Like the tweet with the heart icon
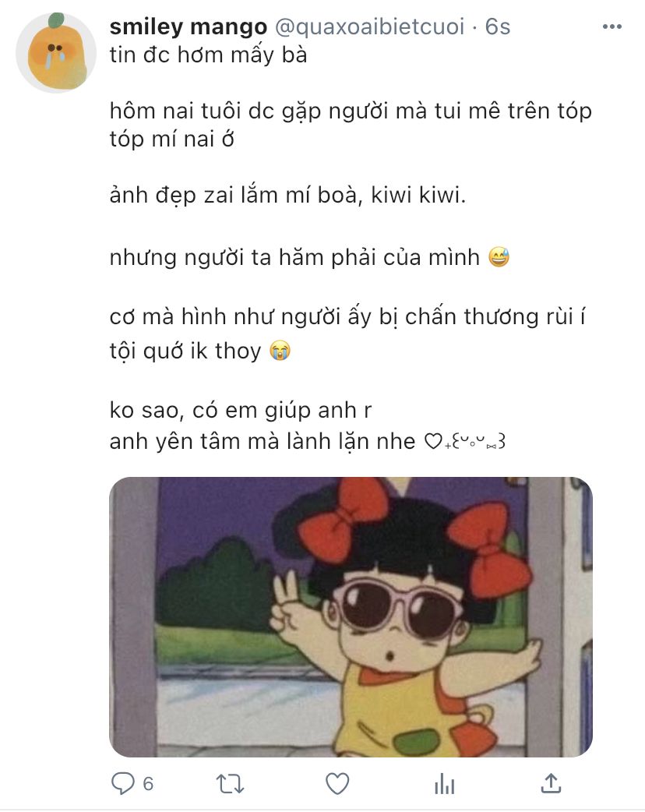Screen dimensions: 645x812 coord(337,783)
